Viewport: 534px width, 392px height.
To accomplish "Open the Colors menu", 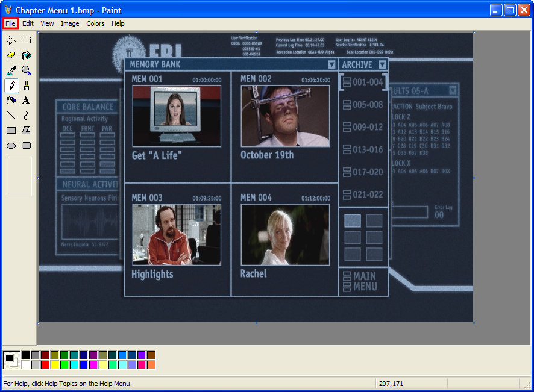I will (x=95, y=23).
